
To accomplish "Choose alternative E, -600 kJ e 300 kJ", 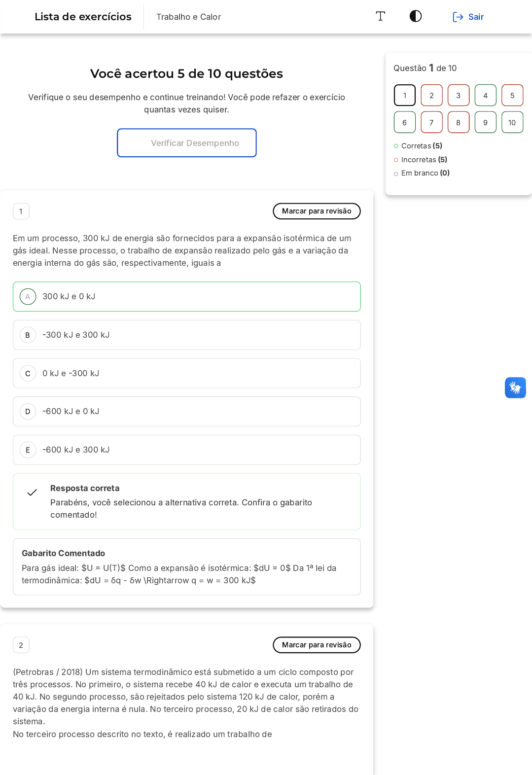I will pyautogui.click(x=186, y=450).
